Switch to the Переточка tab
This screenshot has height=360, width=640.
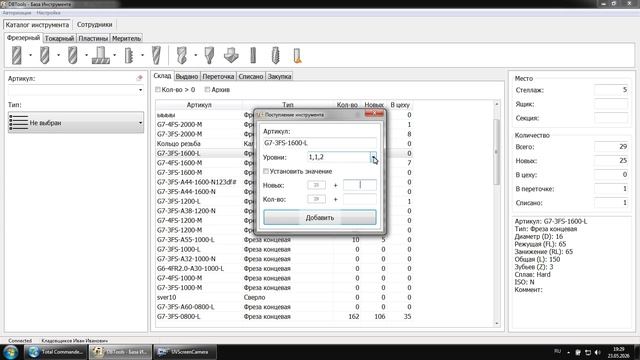(x=218, y=76)
